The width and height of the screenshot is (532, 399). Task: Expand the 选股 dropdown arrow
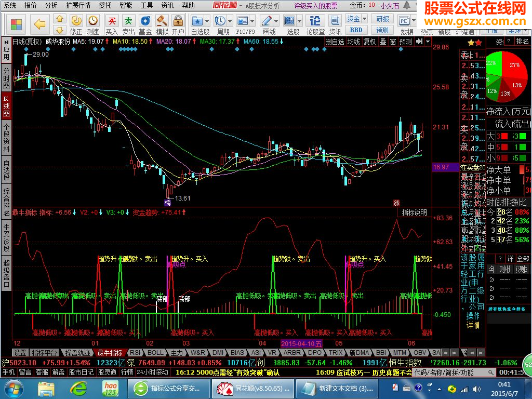coord(299,22)
